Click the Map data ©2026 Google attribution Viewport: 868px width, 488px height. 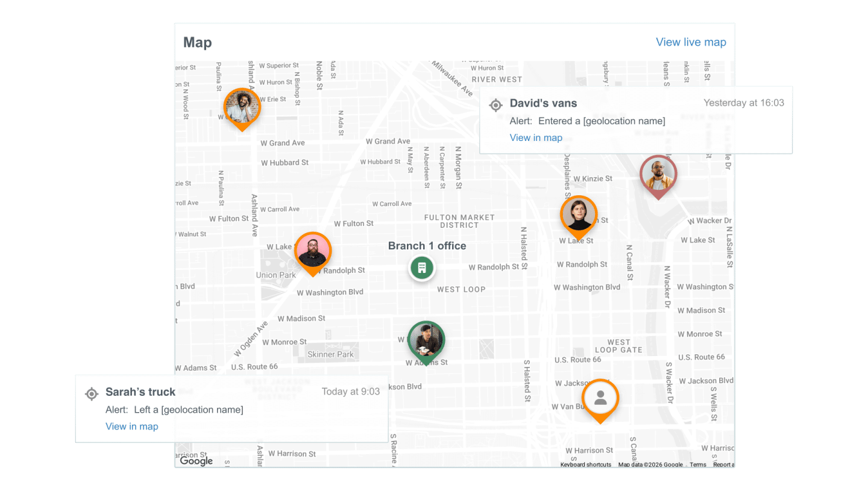[650, 465]
